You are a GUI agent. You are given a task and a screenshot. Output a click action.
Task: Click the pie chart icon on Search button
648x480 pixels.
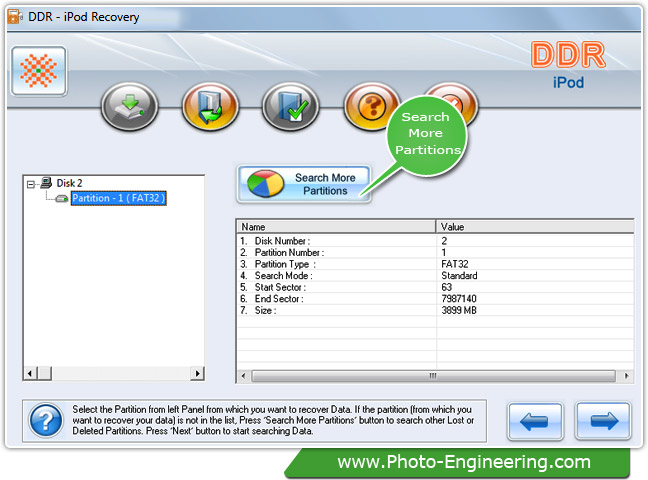265,183
